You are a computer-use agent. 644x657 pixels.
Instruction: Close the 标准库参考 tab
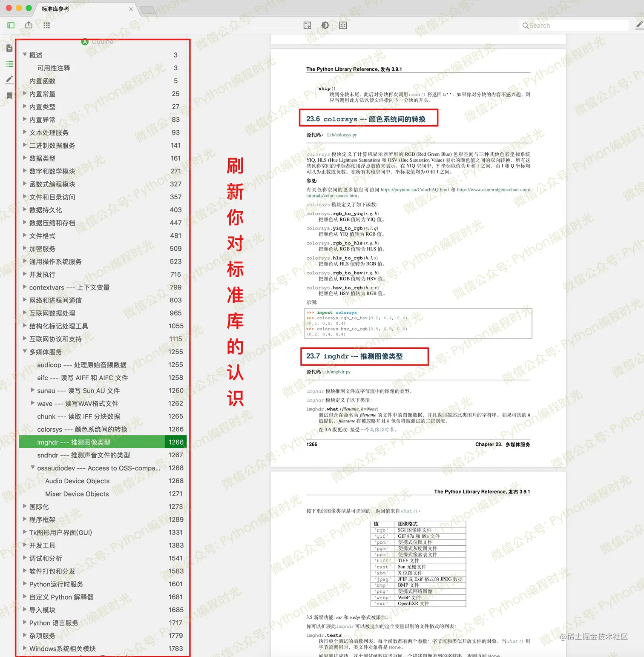click(131, 9)
